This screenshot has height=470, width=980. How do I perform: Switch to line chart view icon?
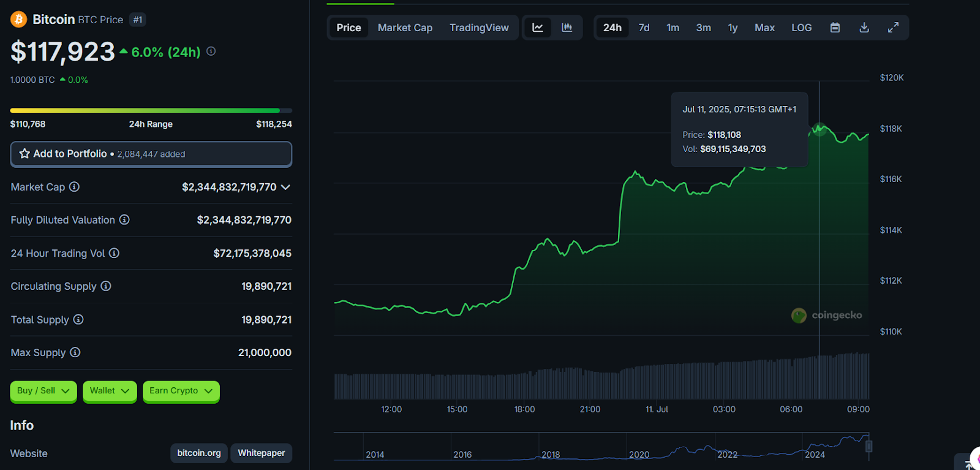pos(538,28)
